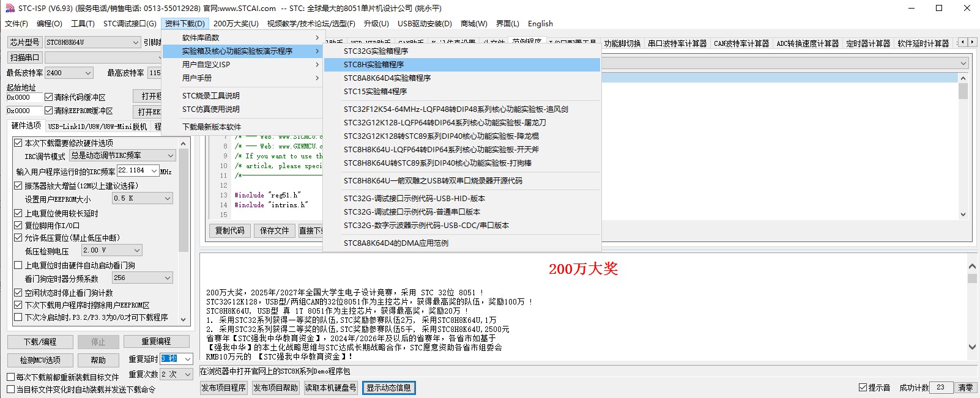Click the code view scrollbar up arrow
Screen dimensions: 980x398
[963, 78]
